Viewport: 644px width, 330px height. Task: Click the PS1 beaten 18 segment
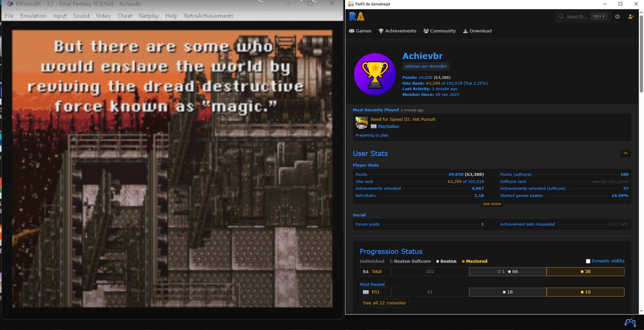[508, 292]
